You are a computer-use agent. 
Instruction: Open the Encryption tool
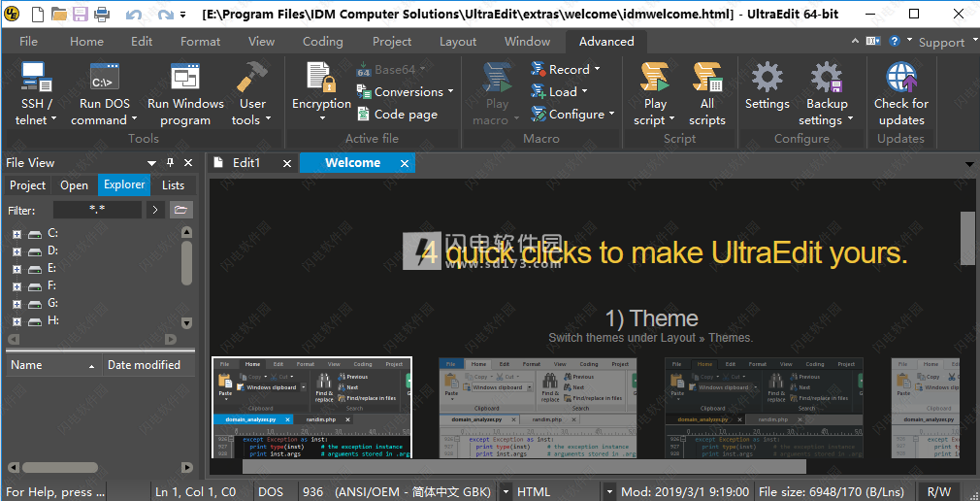[321, 92]
